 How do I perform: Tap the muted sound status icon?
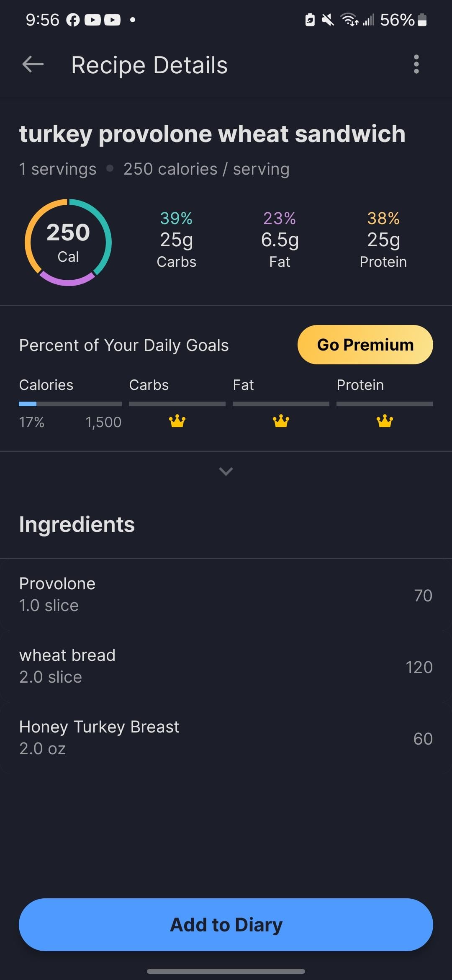(x=328, y=20)
